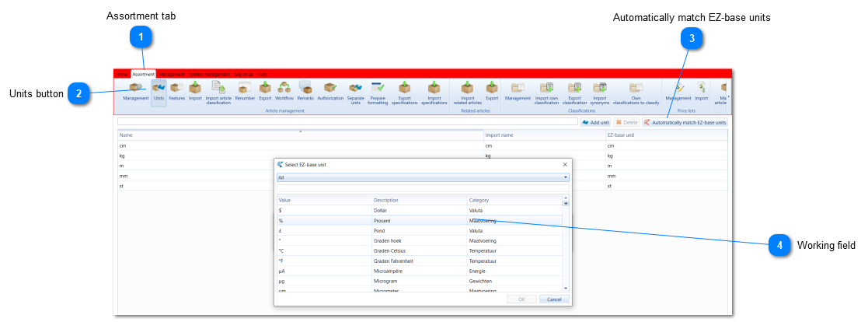Image resolution: width=868 pixels, height=322 pixels.
Task: Select the Dollar row in the dialog
Action: coord(420,211)
